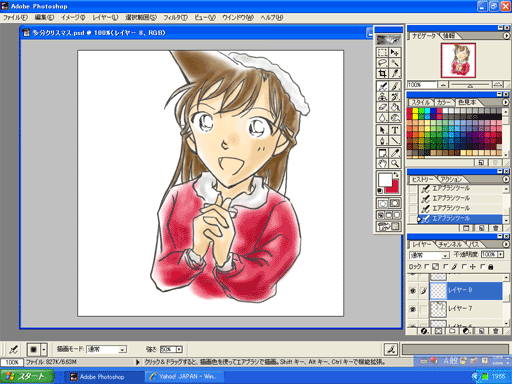Select the Rectangular Marquee tool
512x384 pixels.
[382, 52]
